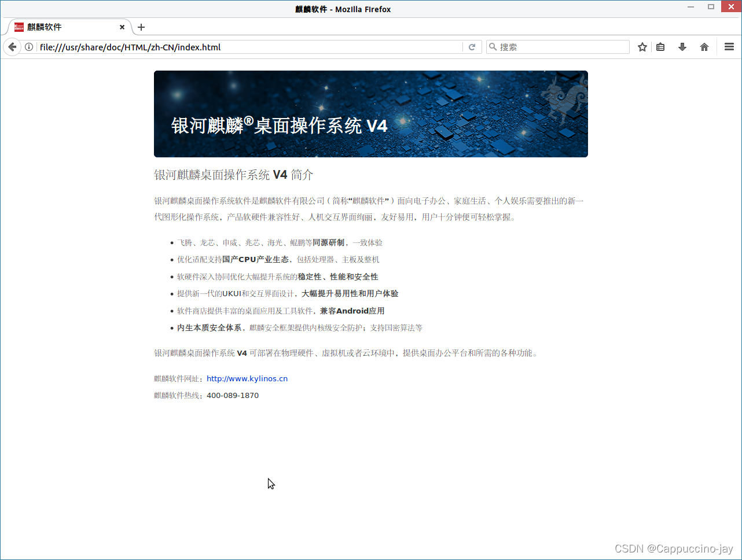Focus the URL address bar

[249, 47]
